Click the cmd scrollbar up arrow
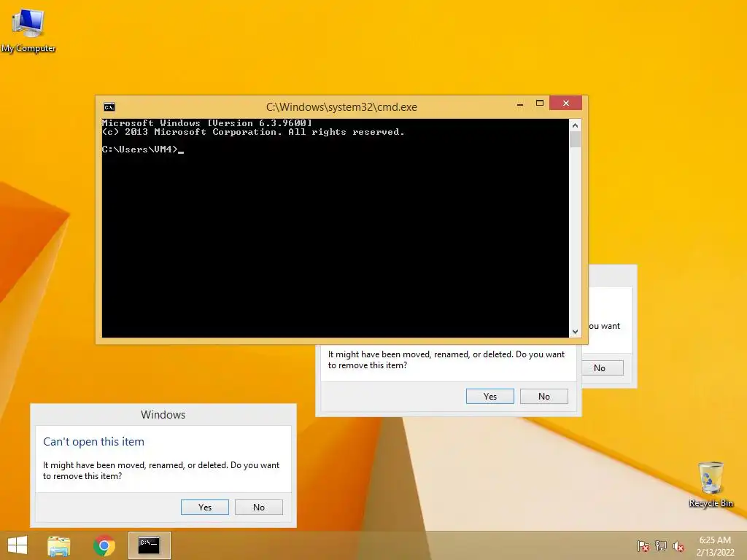This screenshot has width=747, height=560. (575, 125)
